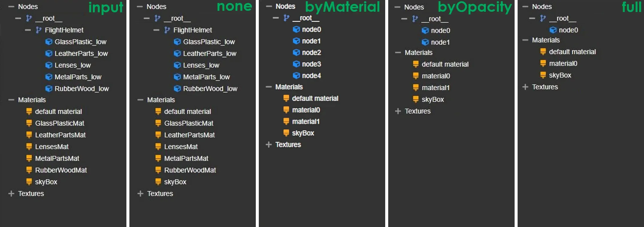Image resolution: width=644 pixels, height=227 pixels.
Task: Select node4 in the byMaterial panel
Action: point(311,76)
